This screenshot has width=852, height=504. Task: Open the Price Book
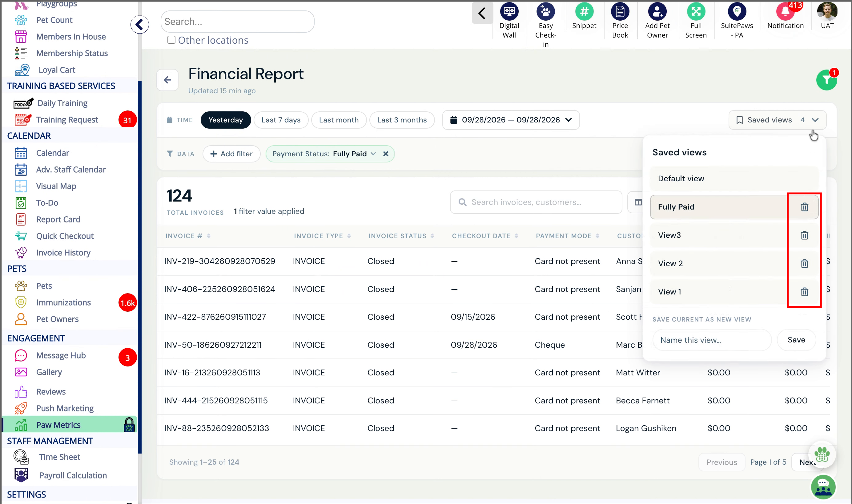pyautogui.click(x=620, y=12)
